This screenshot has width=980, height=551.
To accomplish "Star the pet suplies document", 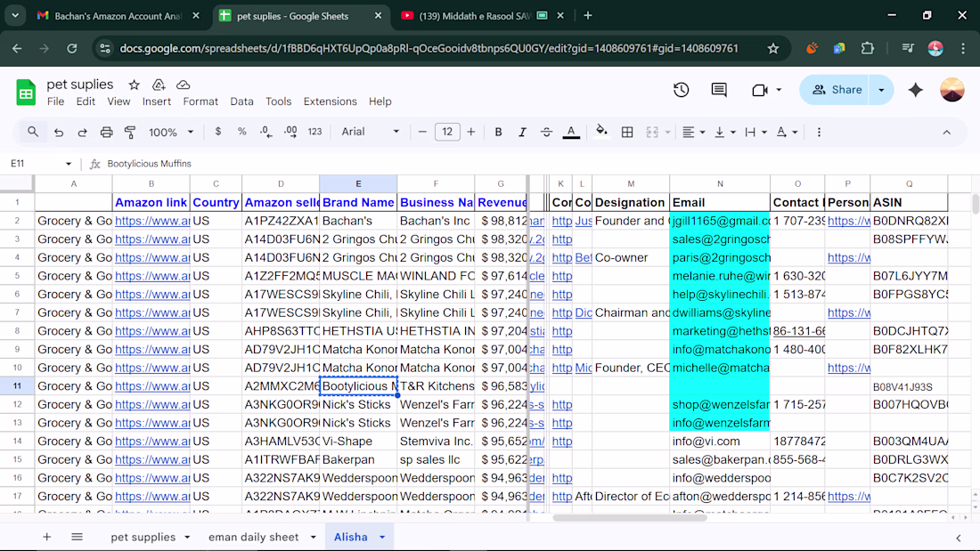I will 134,85.
